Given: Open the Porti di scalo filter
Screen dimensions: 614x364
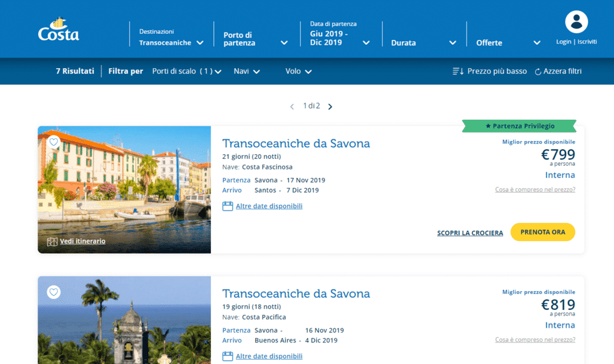Looking at the screenshot, I should tap(187, 71).
